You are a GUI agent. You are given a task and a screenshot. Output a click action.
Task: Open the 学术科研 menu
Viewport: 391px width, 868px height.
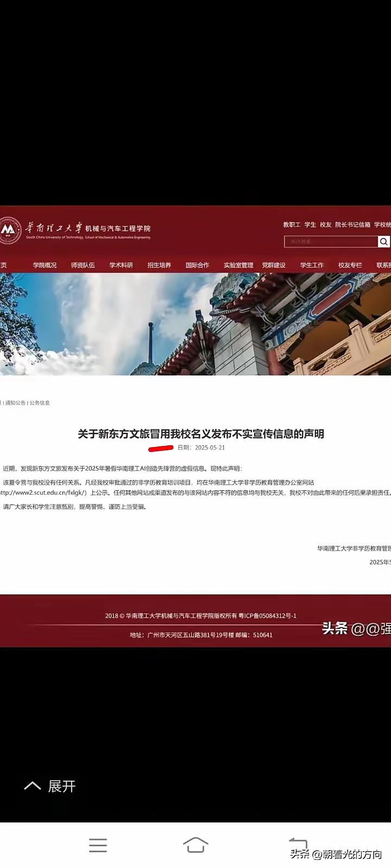(x=121, y=265)
